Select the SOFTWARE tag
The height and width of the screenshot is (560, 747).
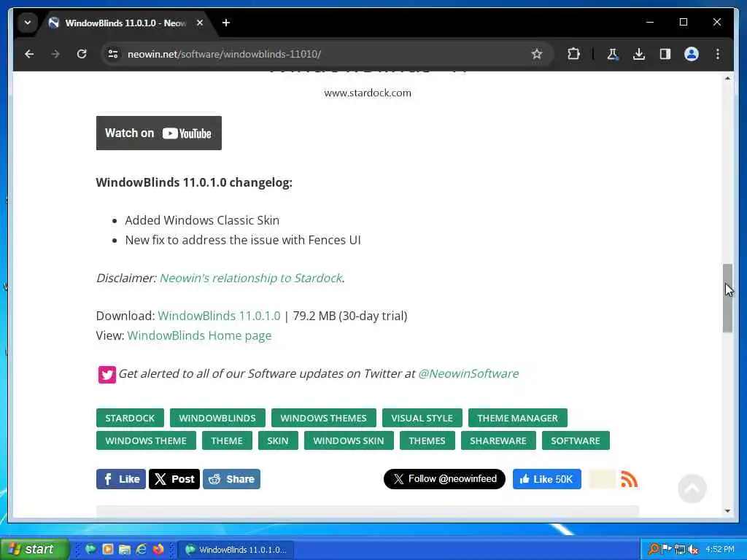pyautogui.click(x=576, y=441)
